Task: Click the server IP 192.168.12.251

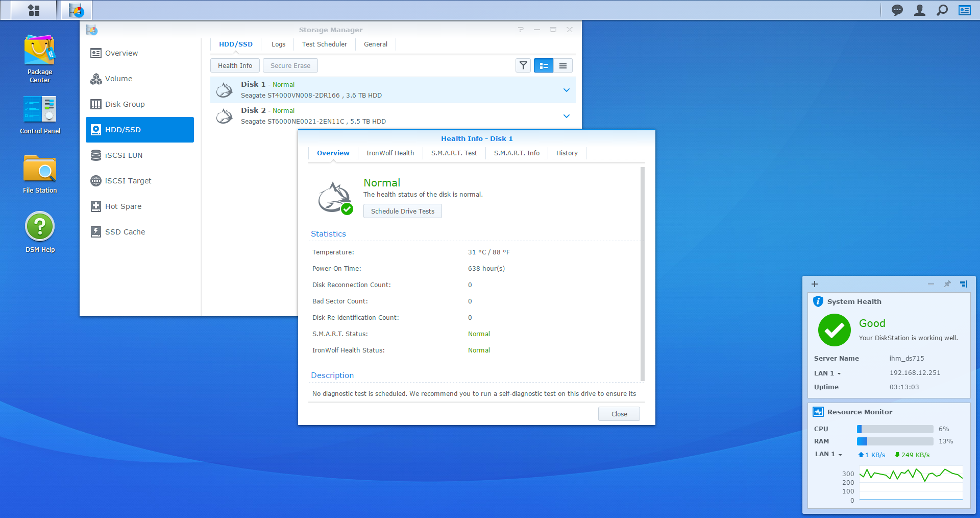Action: click(x=915, y=373)
